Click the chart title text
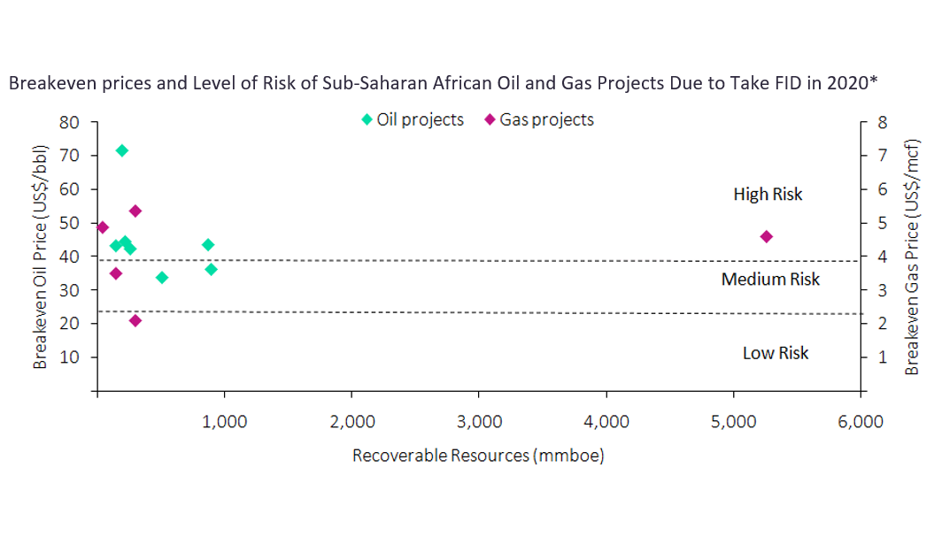 [x=443, y=83]
